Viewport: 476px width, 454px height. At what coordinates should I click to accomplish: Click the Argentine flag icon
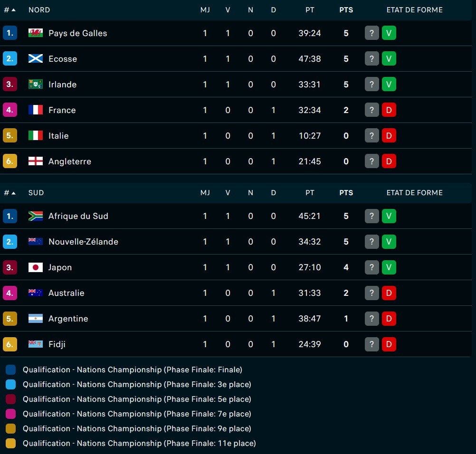36,319
